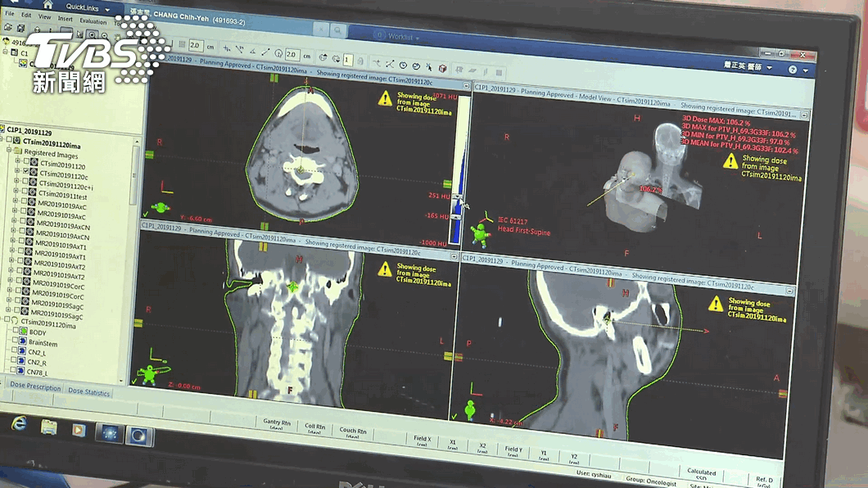
Task: Select the zoom out magnifier tool
Action: pyautogui.click(x=104, y=36)
